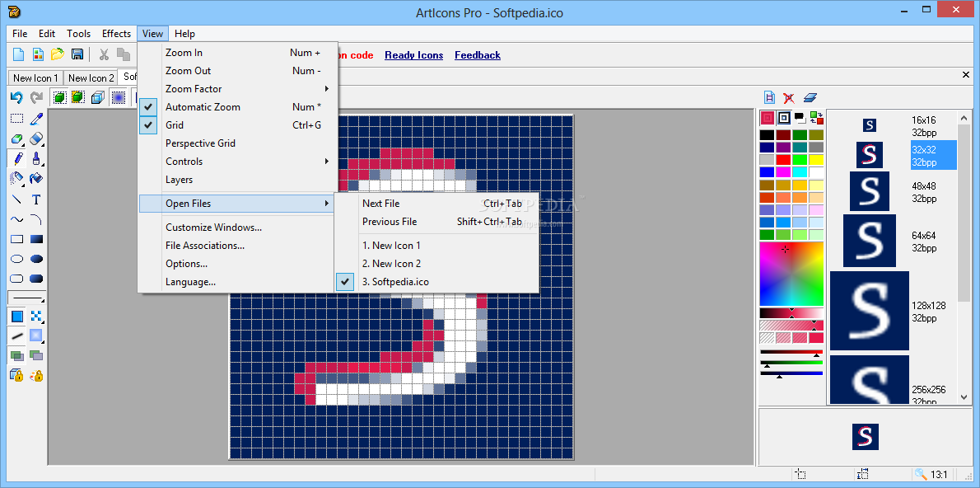Select the spray can airbrush tool
The width and height of the screenshot is (980, 488).
[16, 178]
